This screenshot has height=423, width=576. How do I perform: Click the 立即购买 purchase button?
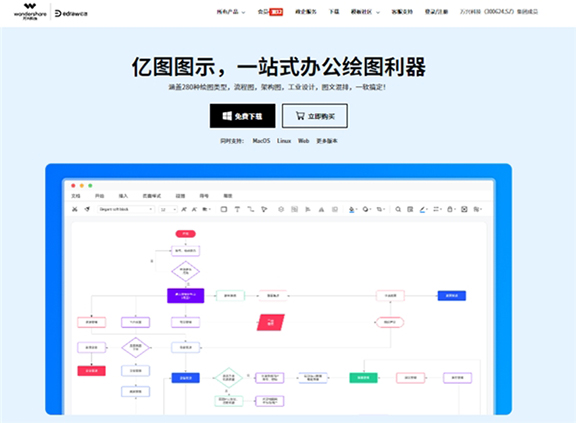pyautogui.click(x=315, y=116)
